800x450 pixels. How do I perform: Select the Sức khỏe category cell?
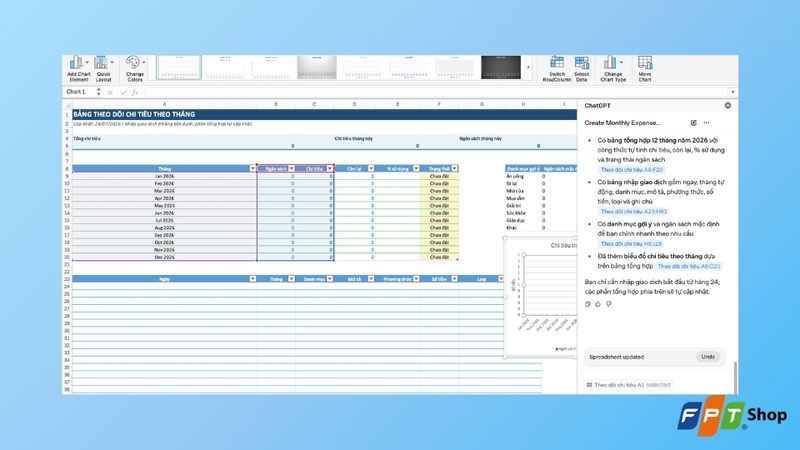[x=522, y=213]
